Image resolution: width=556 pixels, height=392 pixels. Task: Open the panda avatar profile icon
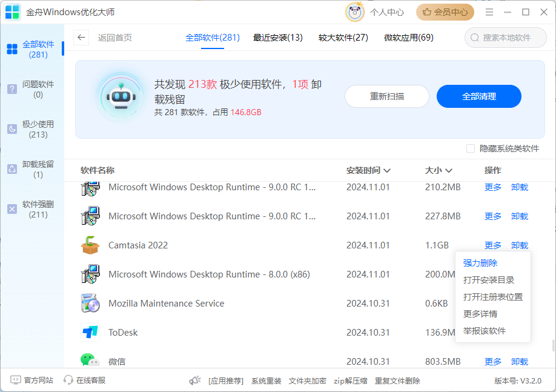pos(354,12)
